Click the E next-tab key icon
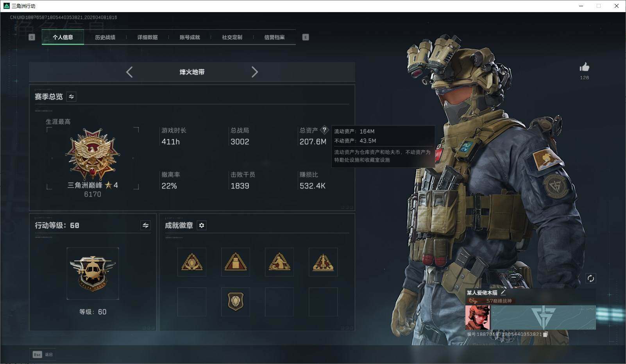The image size is (626, 364). (306, 37)
